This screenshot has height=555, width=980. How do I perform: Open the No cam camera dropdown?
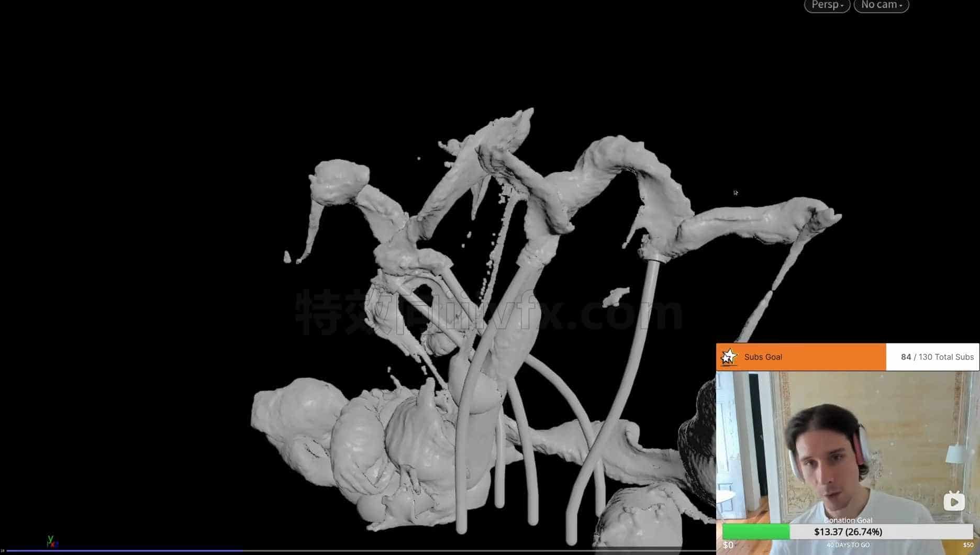(881, 6)
